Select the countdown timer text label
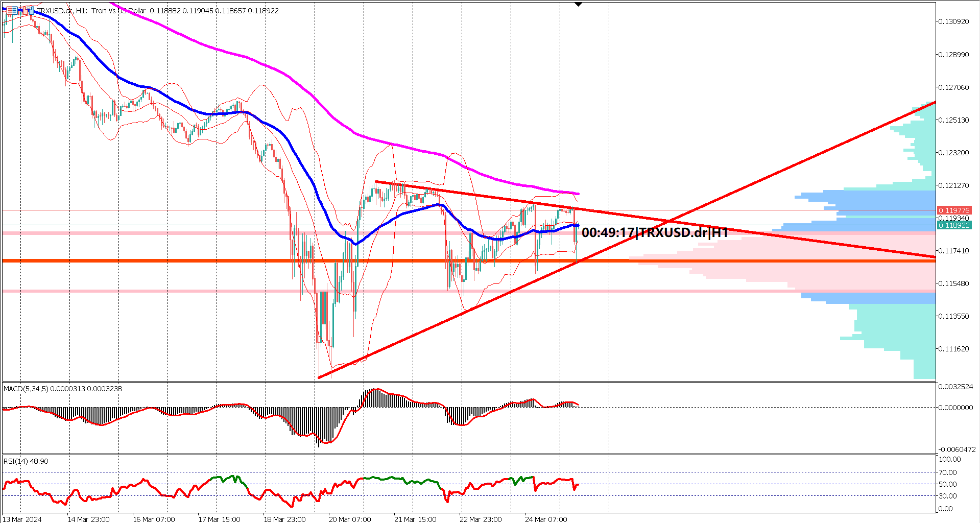The height and width of the screenshot is (523, 980). 655,233
